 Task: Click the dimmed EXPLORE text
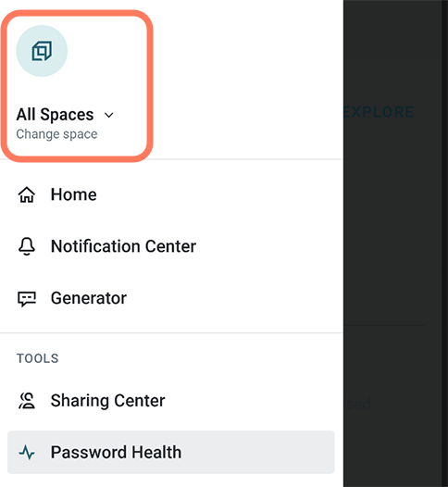pyautogui.click(x=379, y=112)
